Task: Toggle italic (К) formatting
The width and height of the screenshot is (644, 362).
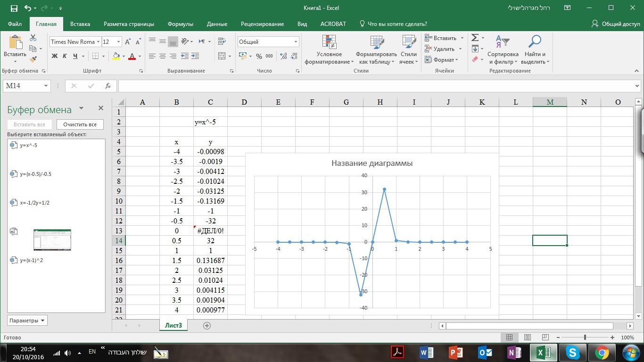Action: (x=65, y=56)
